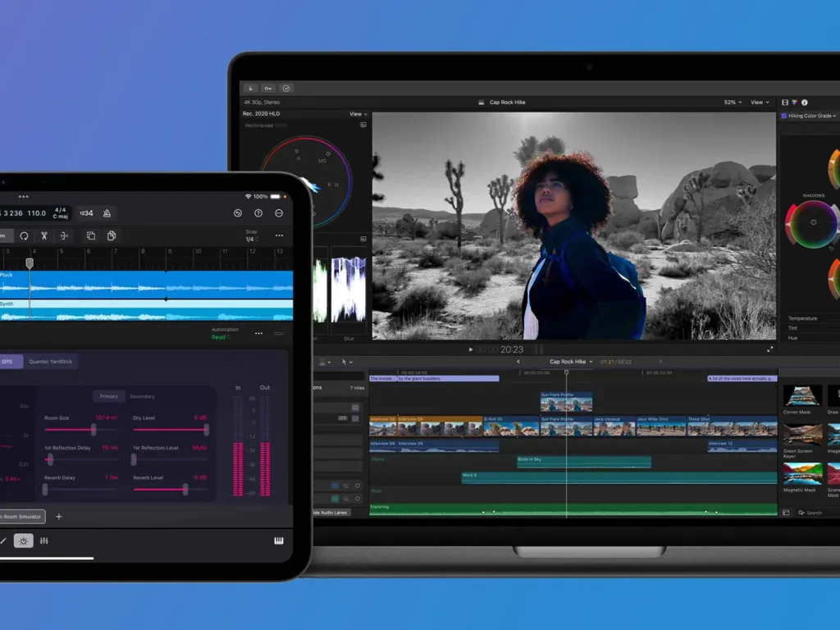Open the Snap 1/4 value selector

[251, 239]
